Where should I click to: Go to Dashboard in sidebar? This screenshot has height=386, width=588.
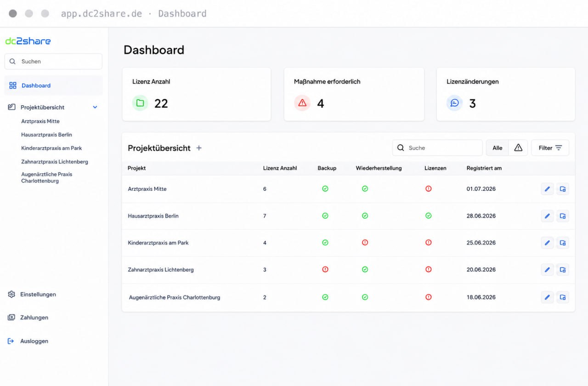click(x=53, y=85)
